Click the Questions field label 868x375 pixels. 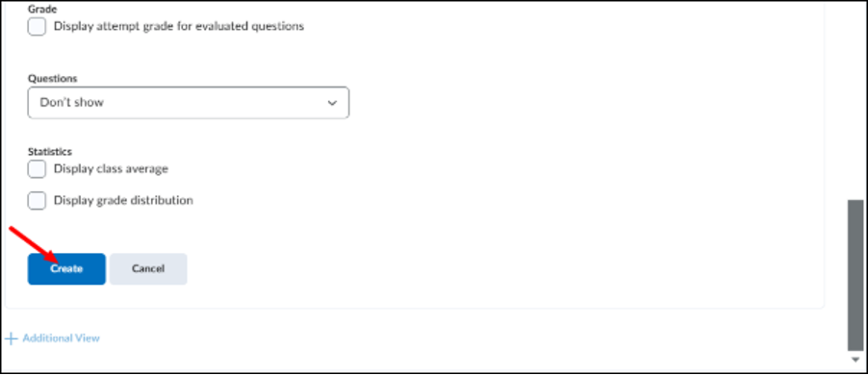click(x=53, y=79)
